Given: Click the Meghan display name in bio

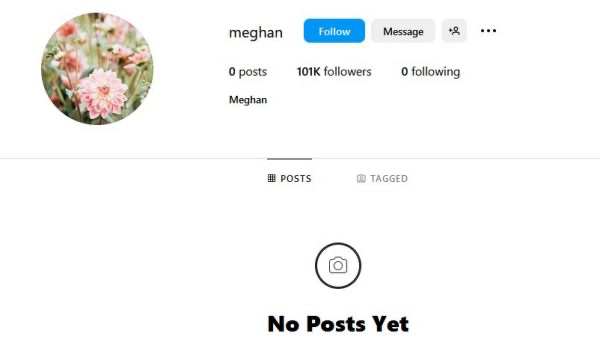Looking at the screenshot, I should pos(248,100).
